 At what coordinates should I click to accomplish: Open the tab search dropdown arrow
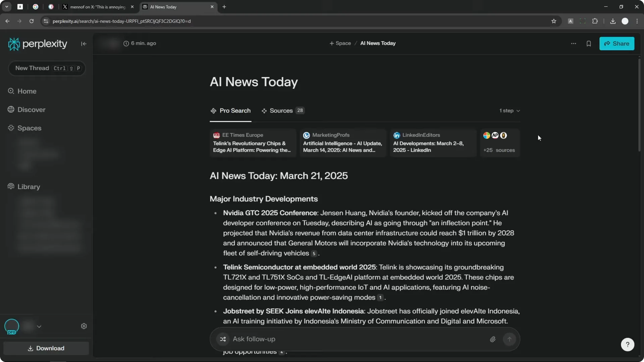[x=6, y=7]
